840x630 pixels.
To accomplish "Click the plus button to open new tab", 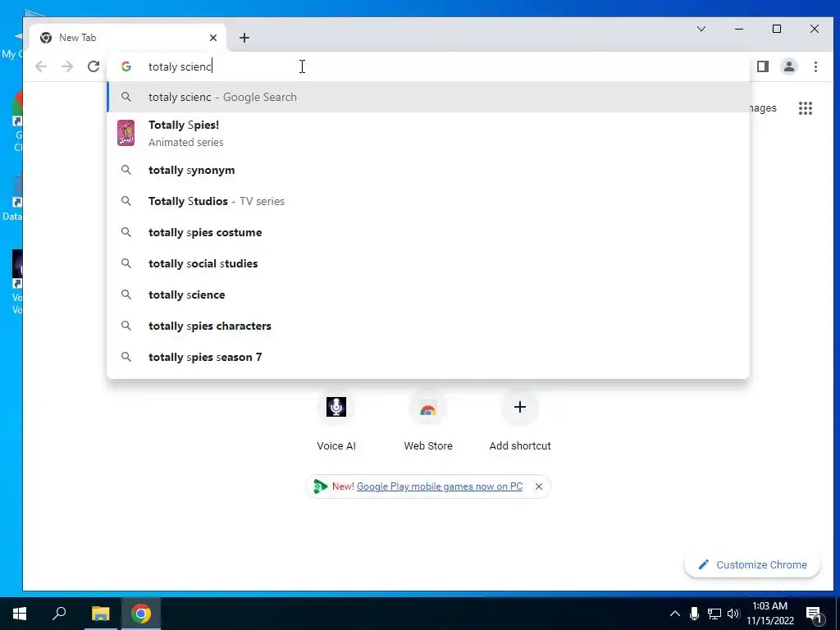I will [x=244, y=38].
